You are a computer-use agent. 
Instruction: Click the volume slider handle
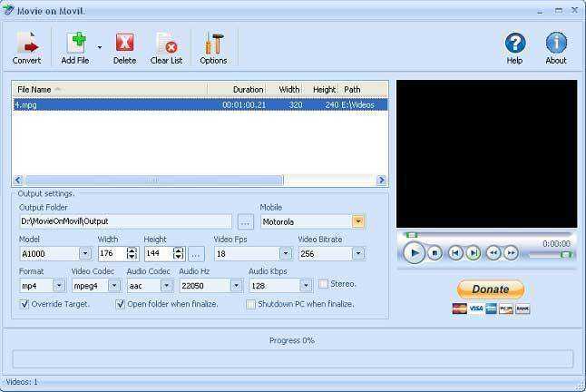point(566,254)
